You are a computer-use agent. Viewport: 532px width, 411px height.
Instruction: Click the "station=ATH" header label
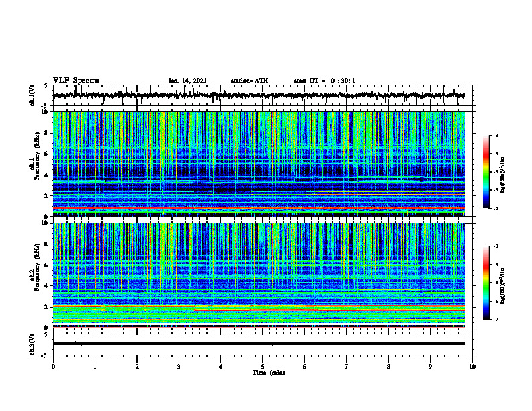pos(249,81)
